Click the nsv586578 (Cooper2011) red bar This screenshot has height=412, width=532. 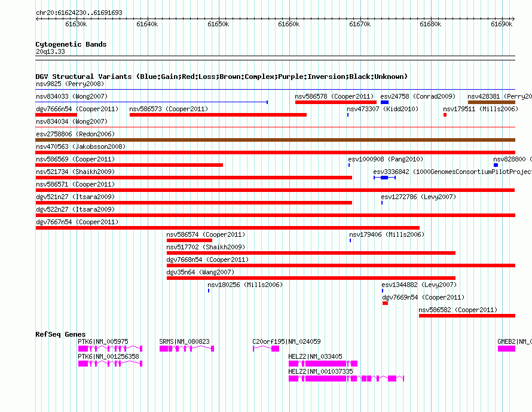336,102
